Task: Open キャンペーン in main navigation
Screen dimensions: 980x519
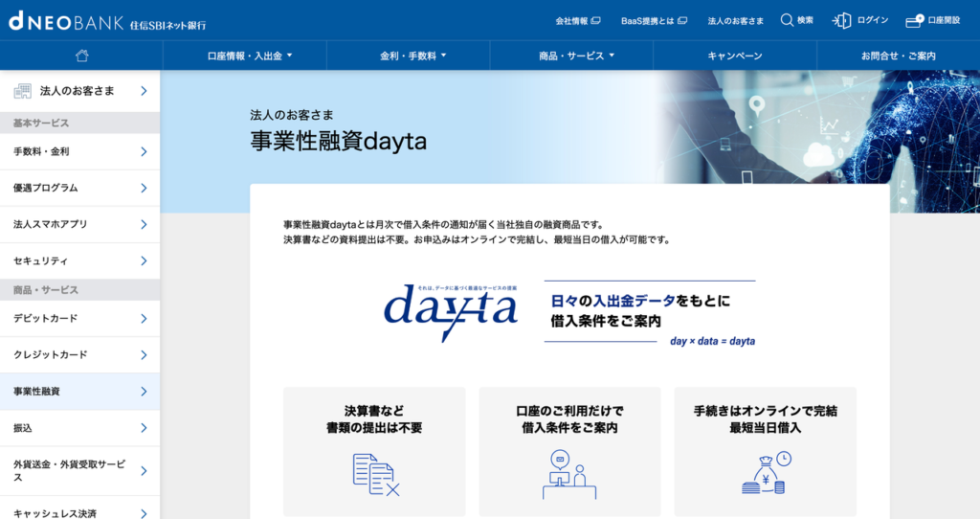Action: pos(735,56)
